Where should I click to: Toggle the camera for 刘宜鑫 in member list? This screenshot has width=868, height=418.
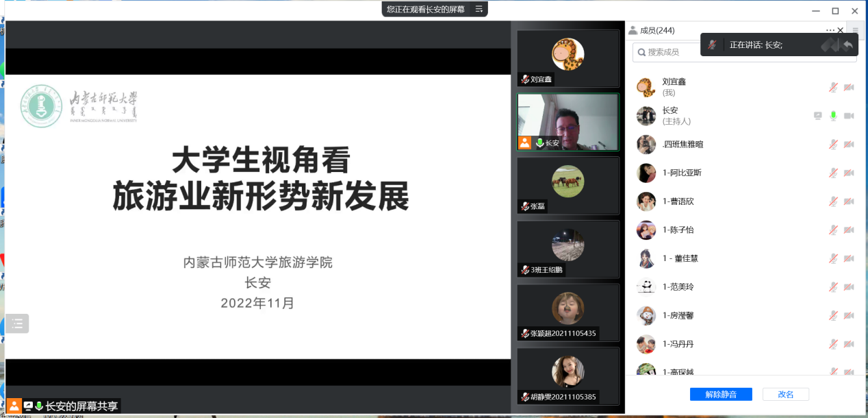[849, 87]
